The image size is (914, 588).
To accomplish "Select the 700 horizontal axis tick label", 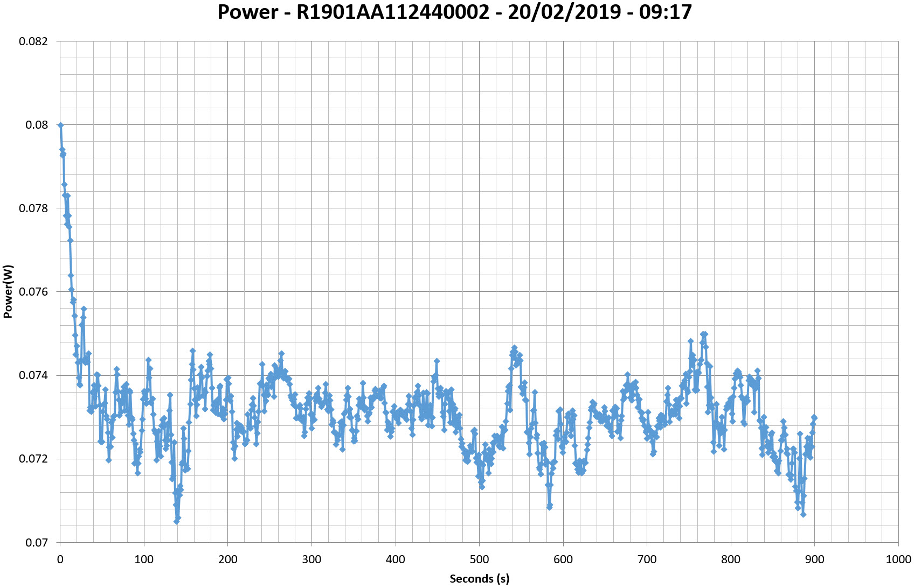I will [647, 559].
